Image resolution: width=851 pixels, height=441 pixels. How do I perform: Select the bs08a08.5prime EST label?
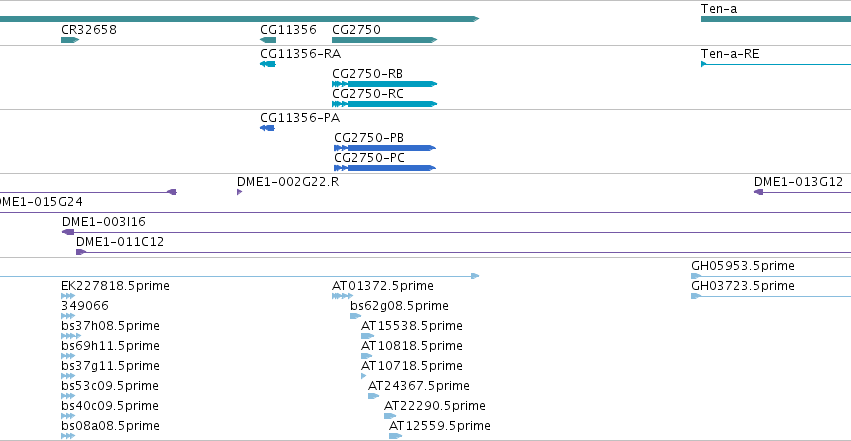[x=110, y=426]
